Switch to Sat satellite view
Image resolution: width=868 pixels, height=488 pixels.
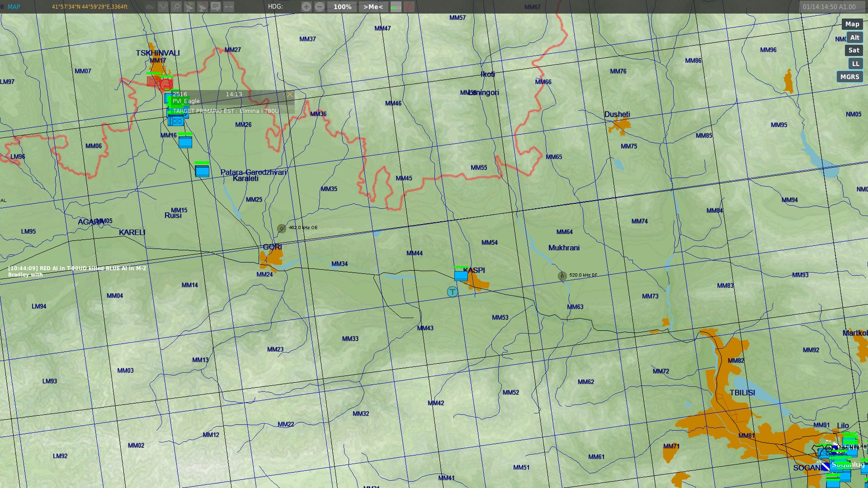(x=854, y=51)
